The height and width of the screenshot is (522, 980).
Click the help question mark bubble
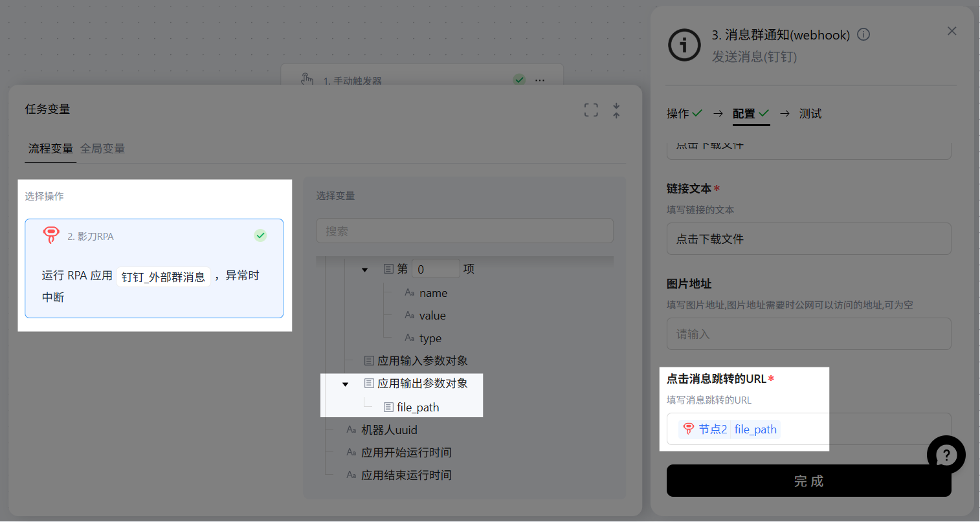[x=946, y=455]
